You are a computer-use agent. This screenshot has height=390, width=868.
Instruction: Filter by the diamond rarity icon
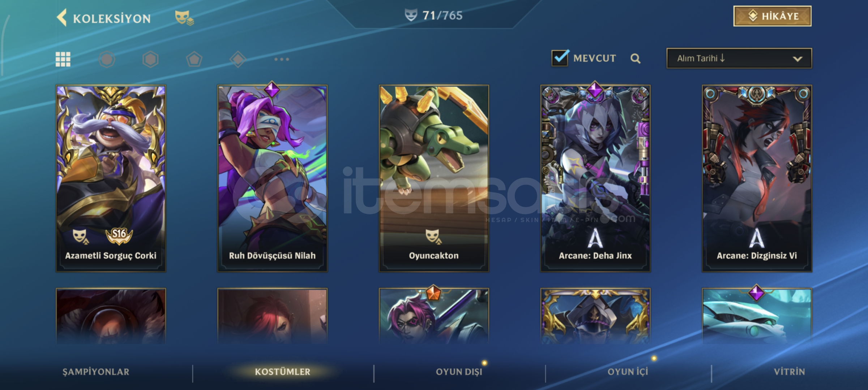pyautogui.click(x=238, y=59)
